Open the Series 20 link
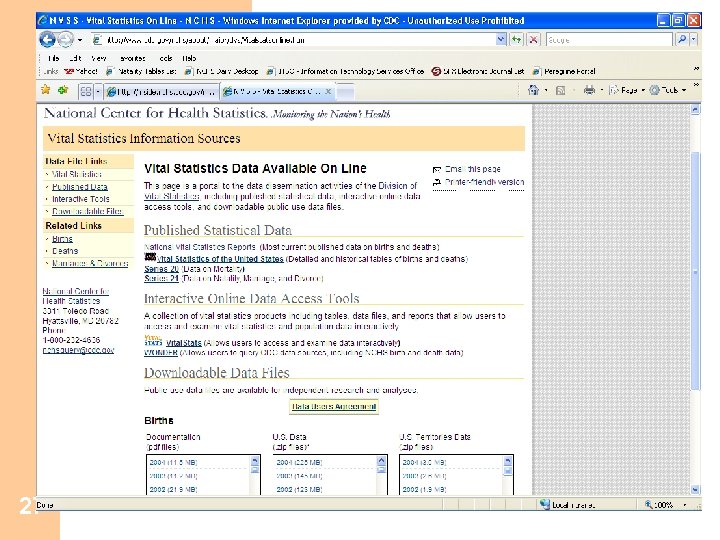This screenshot has width=720, height=540. tap(161, 269)
